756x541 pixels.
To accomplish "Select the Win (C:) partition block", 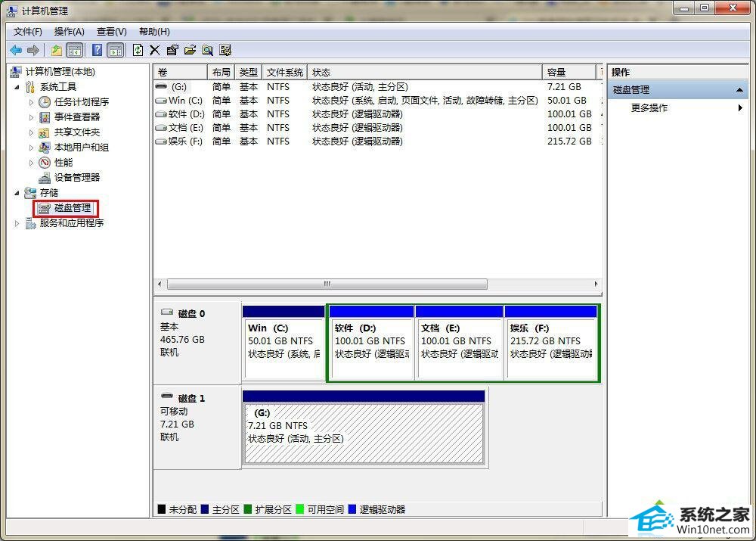I will click(283, 343).
